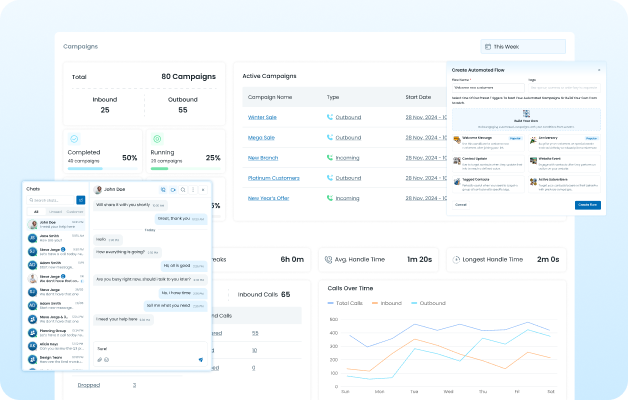Click the Running campaigns status icon

pos(156,140)
